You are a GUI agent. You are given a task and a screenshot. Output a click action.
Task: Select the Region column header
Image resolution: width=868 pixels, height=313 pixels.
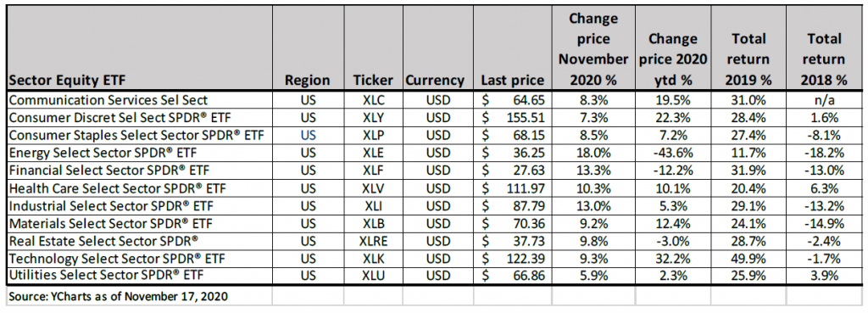[x=307, y=48]
